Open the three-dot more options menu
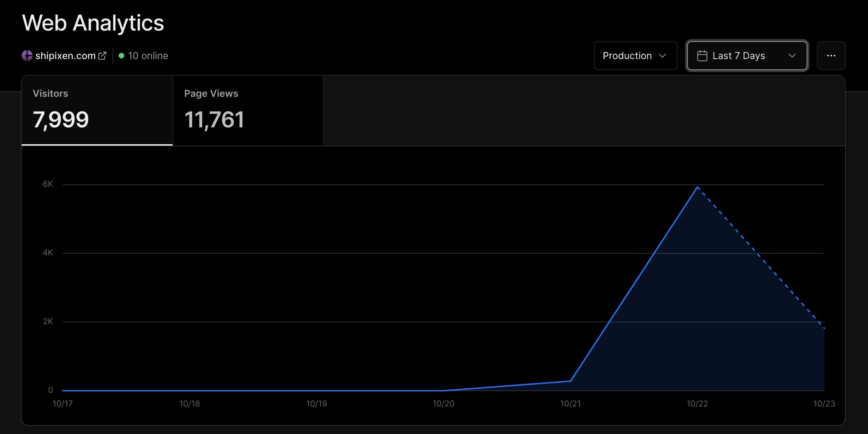Image resolution: width=868 pixels, height=434 pixels. 831,56
